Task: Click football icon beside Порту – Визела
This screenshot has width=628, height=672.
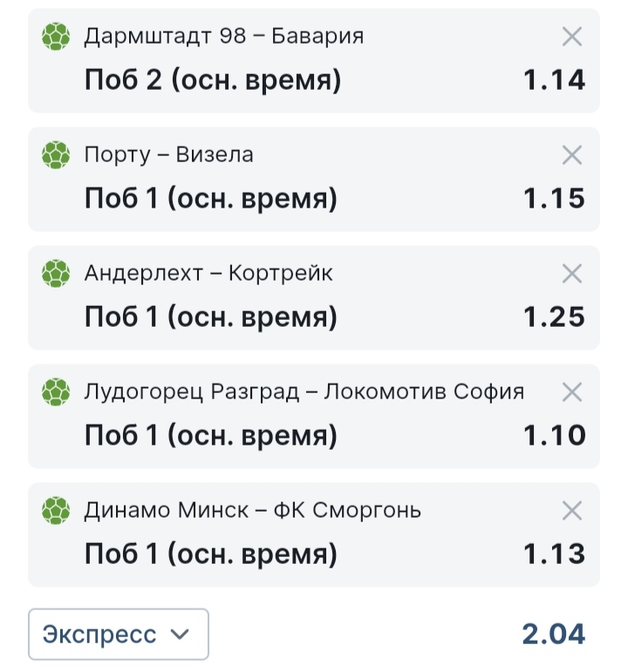Action: click(56, 155)
